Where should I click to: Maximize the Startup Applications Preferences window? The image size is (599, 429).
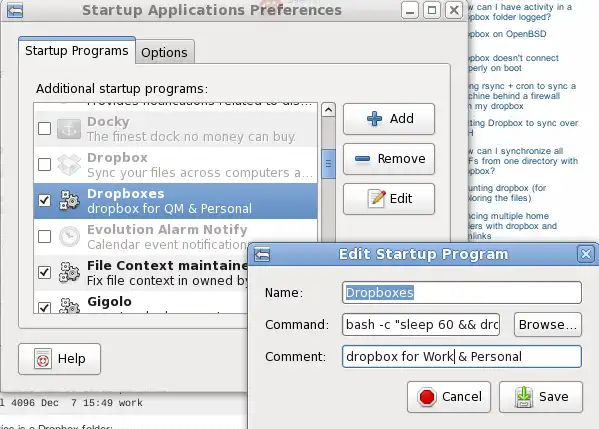pos(432,10)
